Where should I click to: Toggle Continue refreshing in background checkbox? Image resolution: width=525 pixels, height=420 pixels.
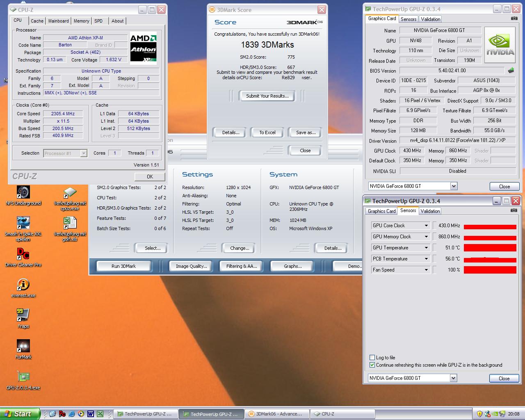(372, 365)
